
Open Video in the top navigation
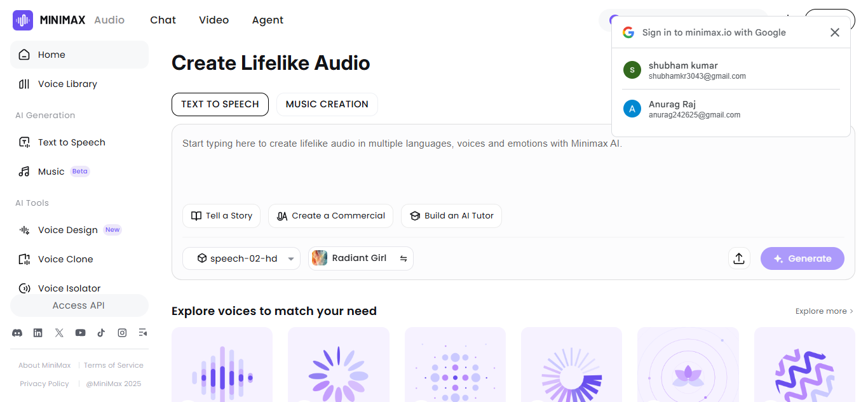[x=214, y=20]
